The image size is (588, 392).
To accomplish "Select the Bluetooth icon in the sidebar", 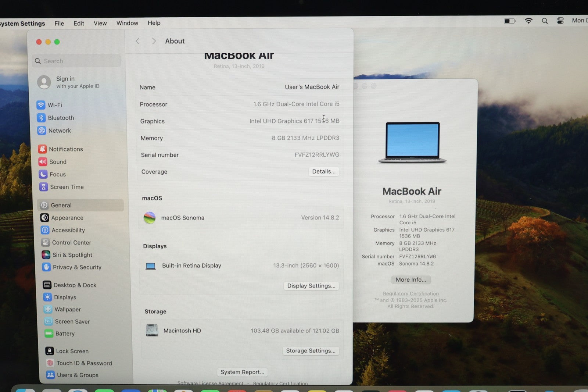I will tap(41, 118).
